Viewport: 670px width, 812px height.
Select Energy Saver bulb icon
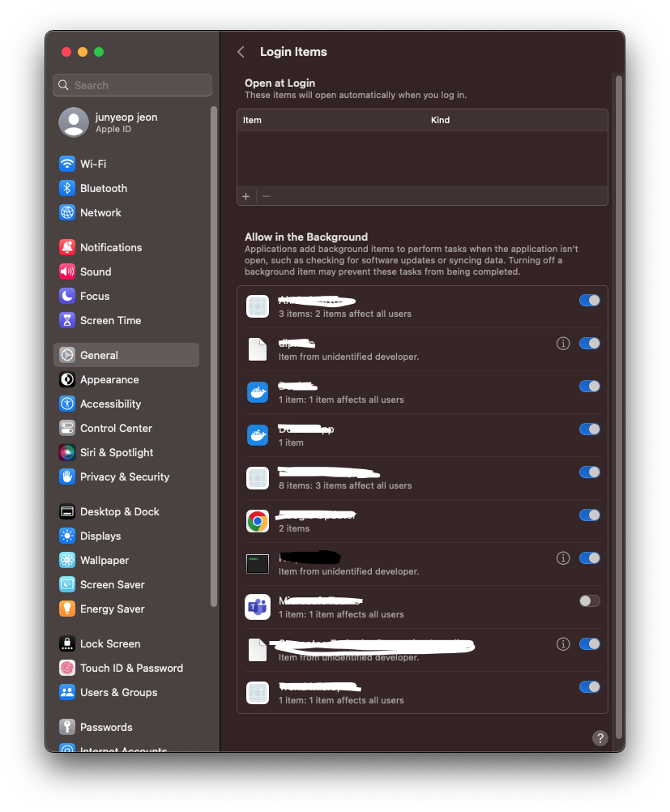pyautogui.click(x=67, y=609)
